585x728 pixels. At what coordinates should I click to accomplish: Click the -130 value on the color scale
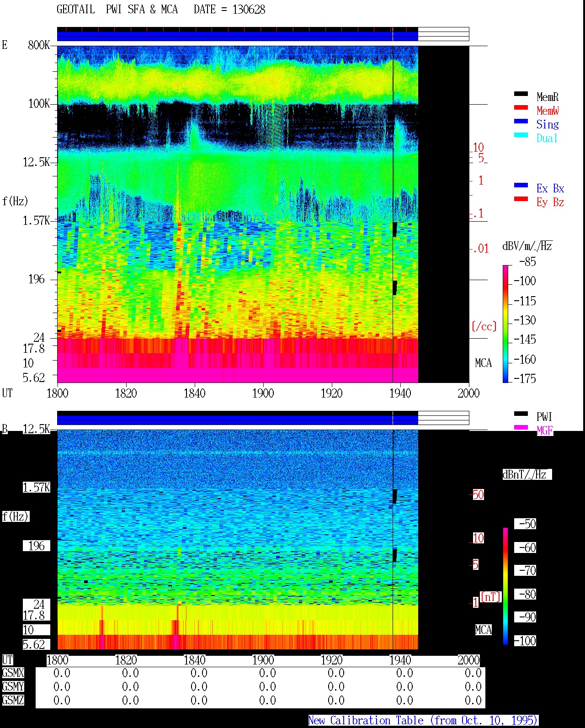click(525, 320)
